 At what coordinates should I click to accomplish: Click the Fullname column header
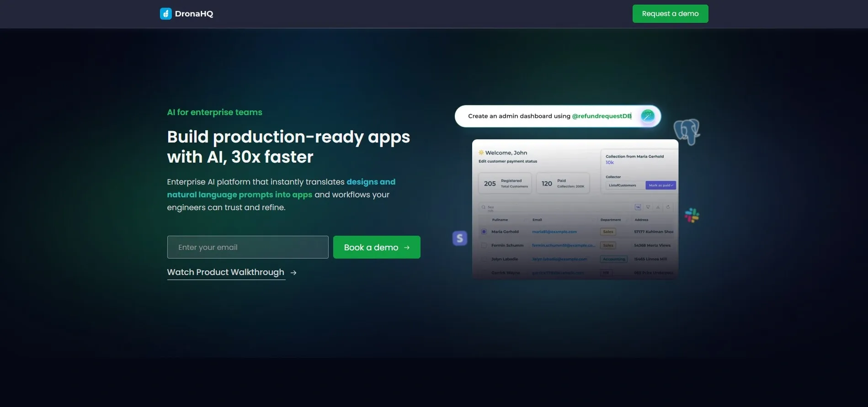tap(500, 220)
